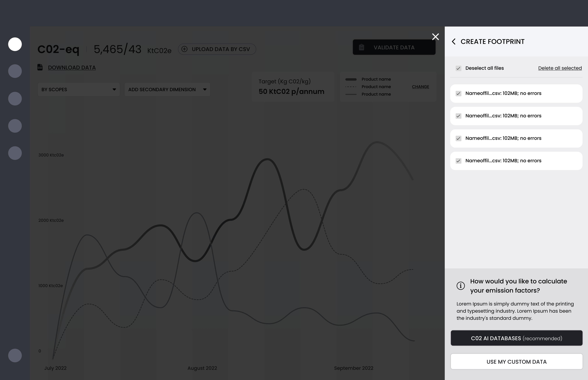Click the plus icon in Upload Data by CSV
Viewport: 588px width, 380px height.
click(x=184, y=49)
